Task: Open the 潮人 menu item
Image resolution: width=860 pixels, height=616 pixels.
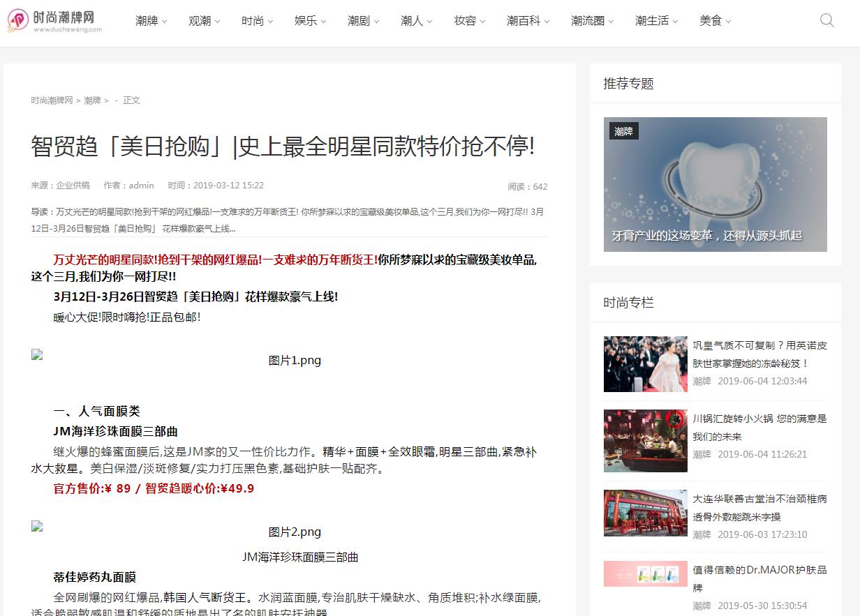Action: click(412, 21)
